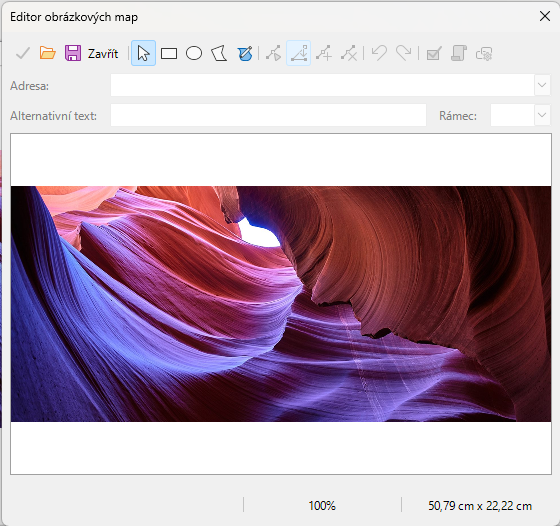This screenshot has width=560, height=526.
Task: Click the Apply checkmark icon
Action: coord(22,54)
